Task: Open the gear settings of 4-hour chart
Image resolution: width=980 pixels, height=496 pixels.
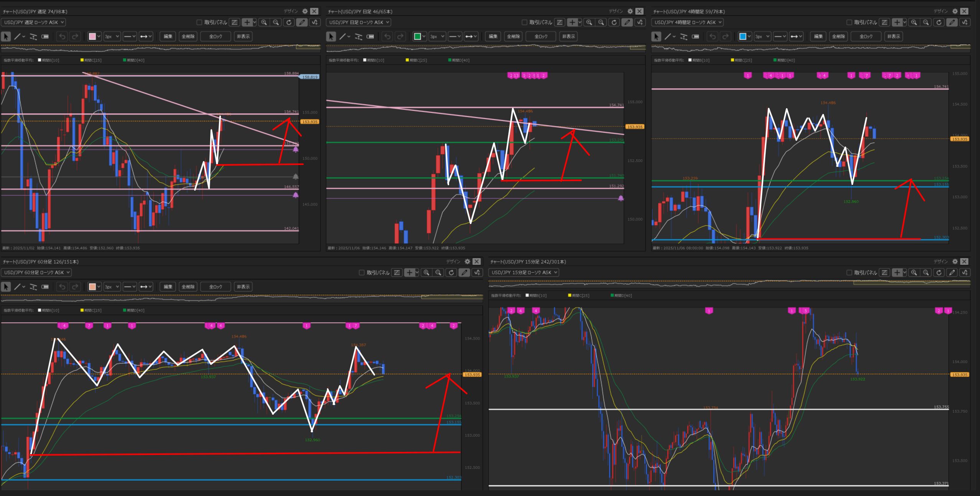Action: (955, 11)
